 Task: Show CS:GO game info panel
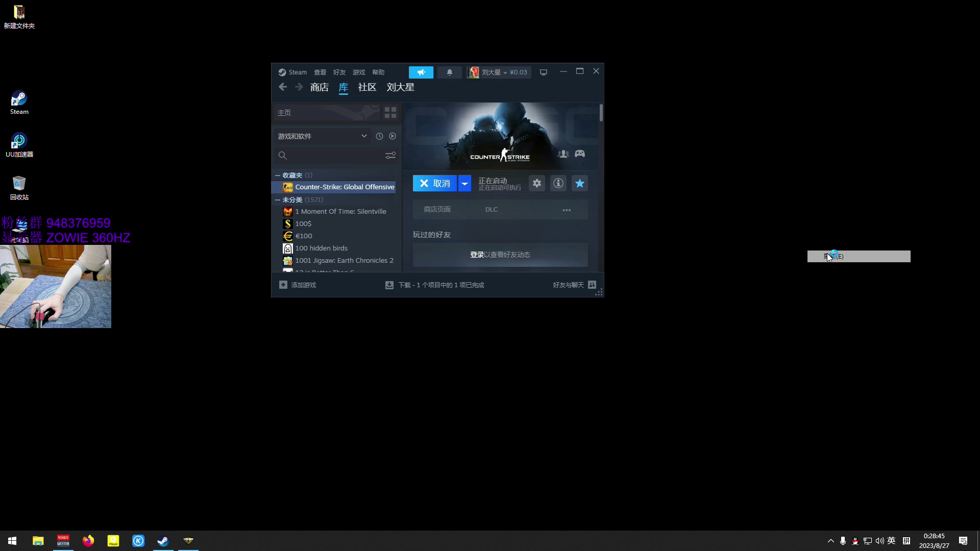pos(558,183)
